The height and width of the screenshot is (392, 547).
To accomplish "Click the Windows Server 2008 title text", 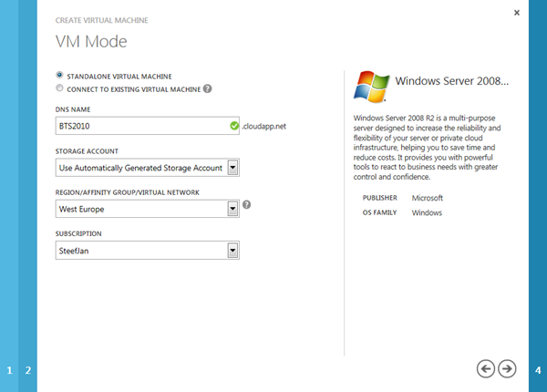I will pyautogui.click(x=451, y=81).
